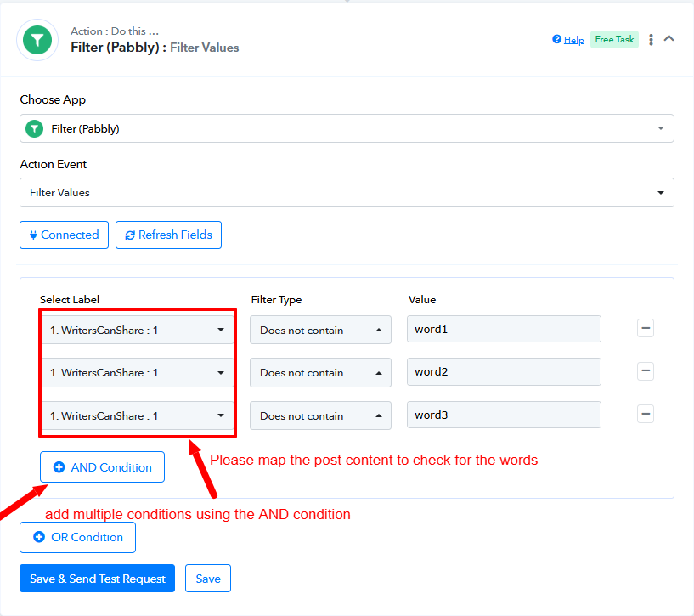
Task: Open the Filter Type dropdown in word3 row
Action: tap(320, 415)
